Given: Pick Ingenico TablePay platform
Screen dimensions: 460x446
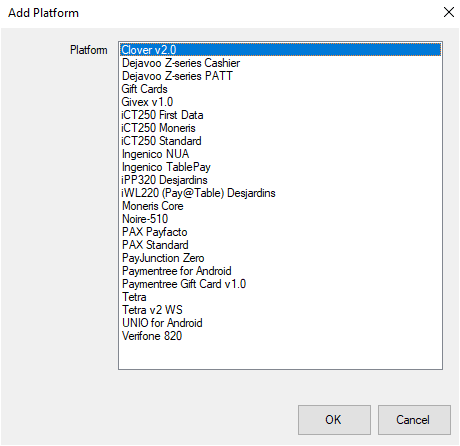Looking at the screenshot, I should (280, 167).
